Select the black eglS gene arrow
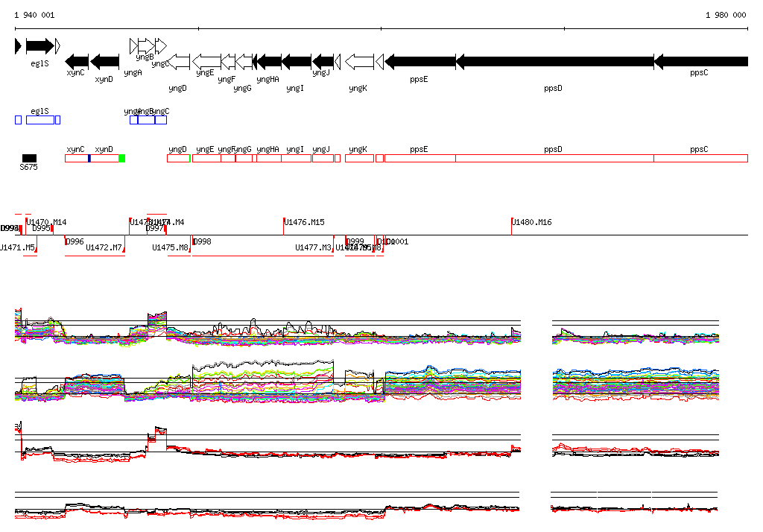 [40, 46]
